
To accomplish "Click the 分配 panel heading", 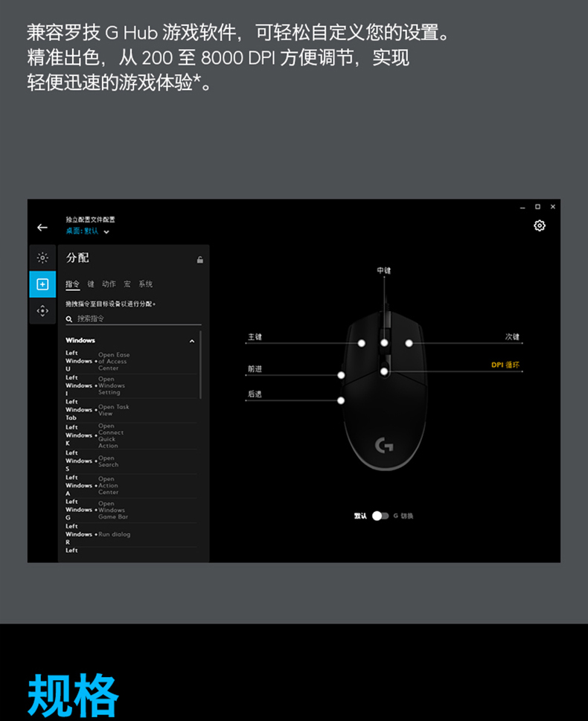I will pos(77,257).
